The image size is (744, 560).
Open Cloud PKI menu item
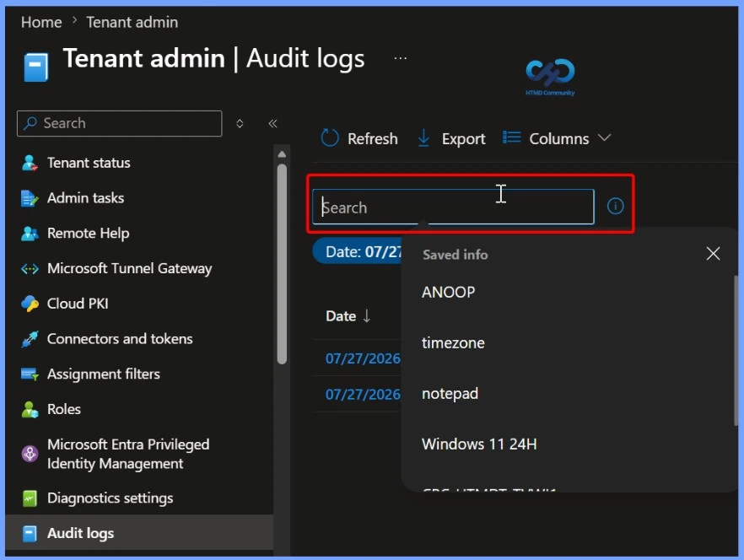point(78,304)
